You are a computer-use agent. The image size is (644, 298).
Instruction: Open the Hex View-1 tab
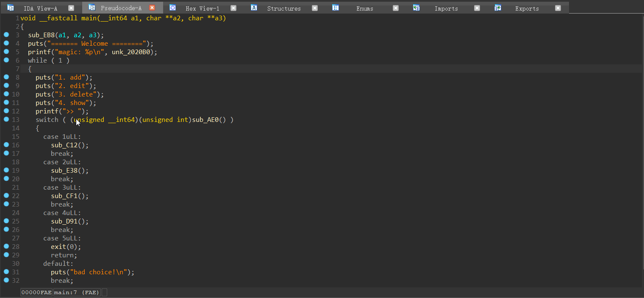tap(203, 8)
